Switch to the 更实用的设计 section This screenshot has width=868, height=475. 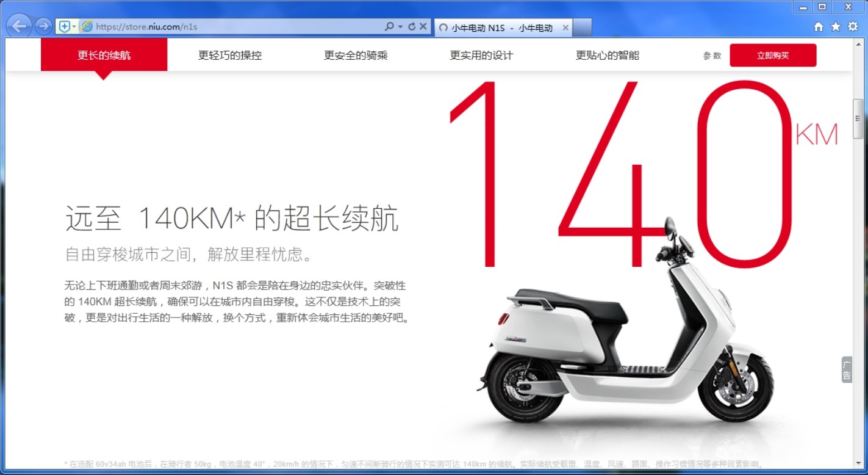click(x=481, y=55)
